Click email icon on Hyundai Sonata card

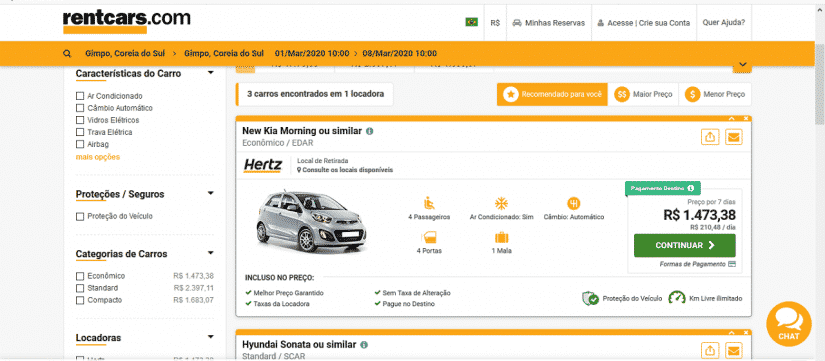pyautogui.click(x=733, y=350)
